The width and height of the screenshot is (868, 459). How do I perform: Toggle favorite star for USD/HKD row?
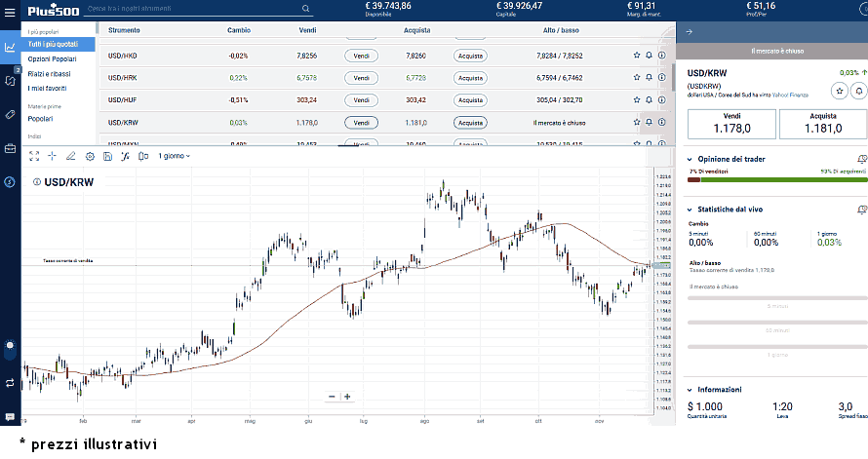coord(637,56)
